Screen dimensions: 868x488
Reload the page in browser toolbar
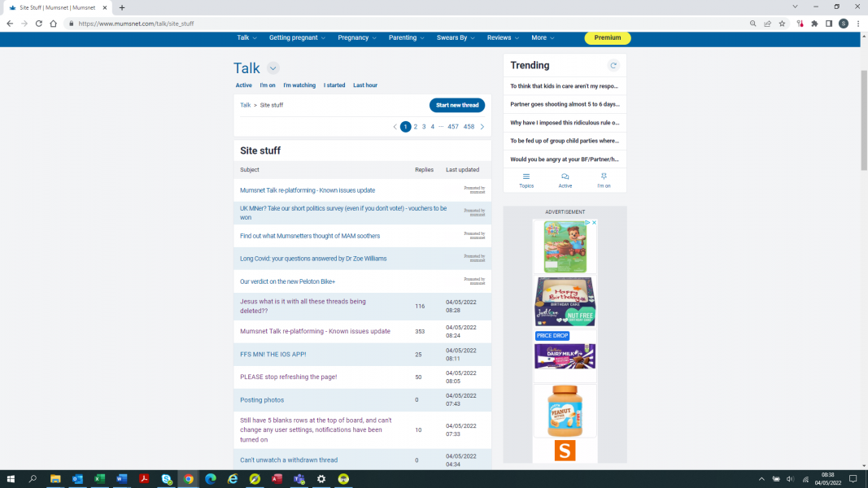38,24
